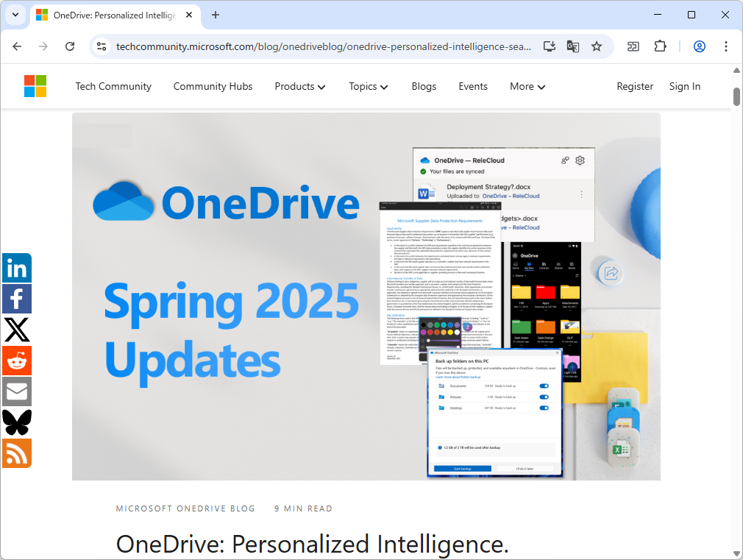The height and width of the screenshot is (560, 743).
Task: Share article on LinkedIn
Action: coord(17,268)
